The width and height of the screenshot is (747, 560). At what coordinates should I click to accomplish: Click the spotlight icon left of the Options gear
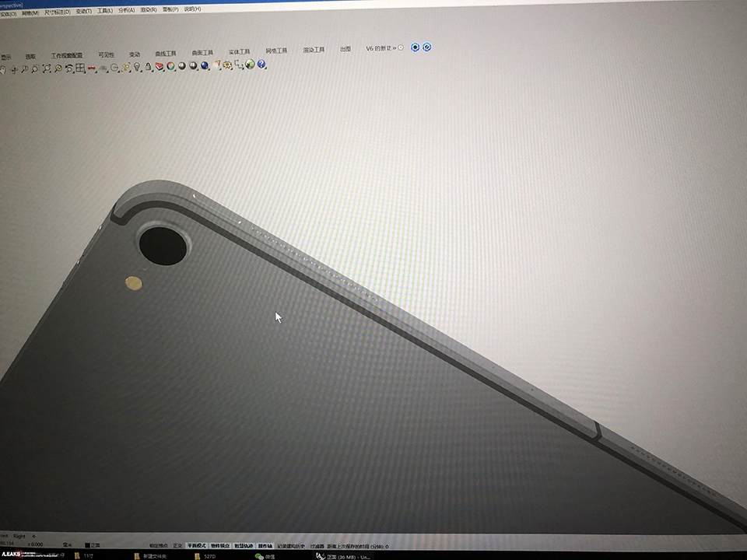pyautogui.click(x=217, y=65)
